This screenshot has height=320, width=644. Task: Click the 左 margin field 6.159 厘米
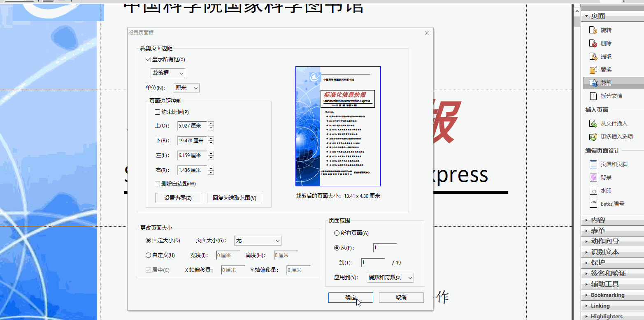pyautogui.click(x=192, y=155)
